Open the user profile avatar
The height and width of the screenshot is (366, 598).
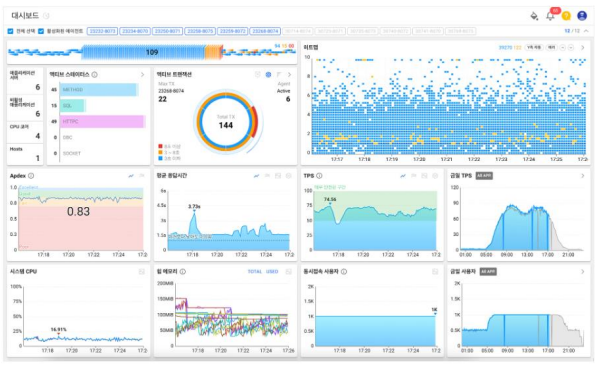click(582, 16)
